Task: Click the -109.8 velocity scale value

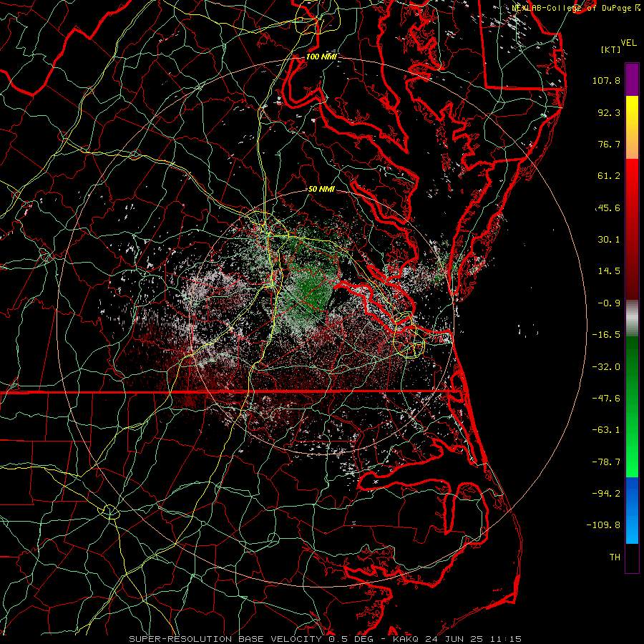Action: tap(603, 525)
